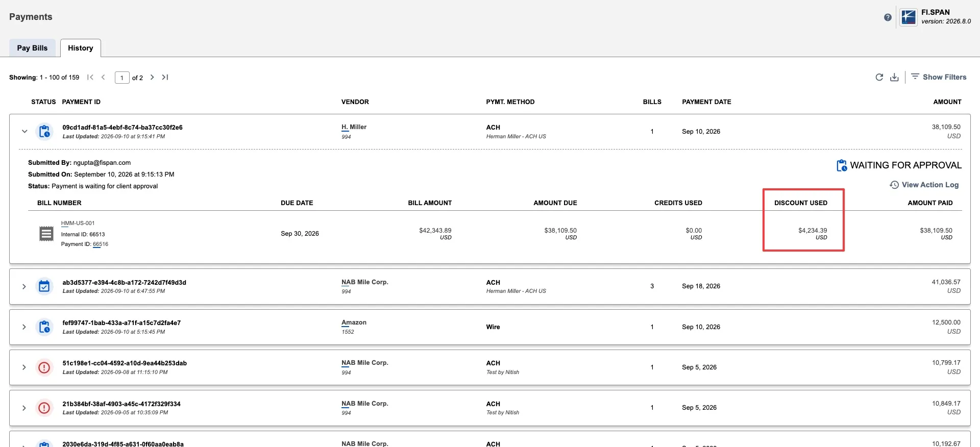This screenshot has height=447, width=980.
Task: Open Show Filters panel
Action: [x=939, y=77]
